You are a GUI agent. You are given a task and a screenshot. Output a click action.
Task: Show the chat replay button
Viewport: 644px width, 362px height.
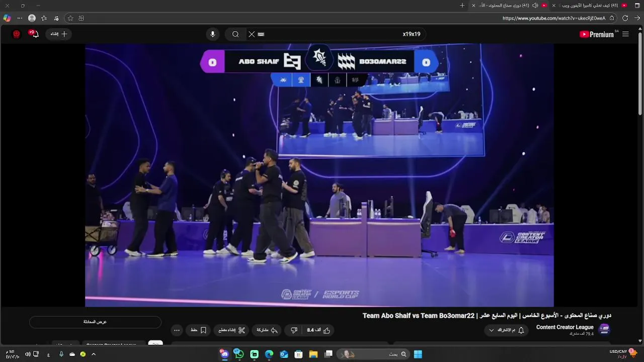click(95, 322)
